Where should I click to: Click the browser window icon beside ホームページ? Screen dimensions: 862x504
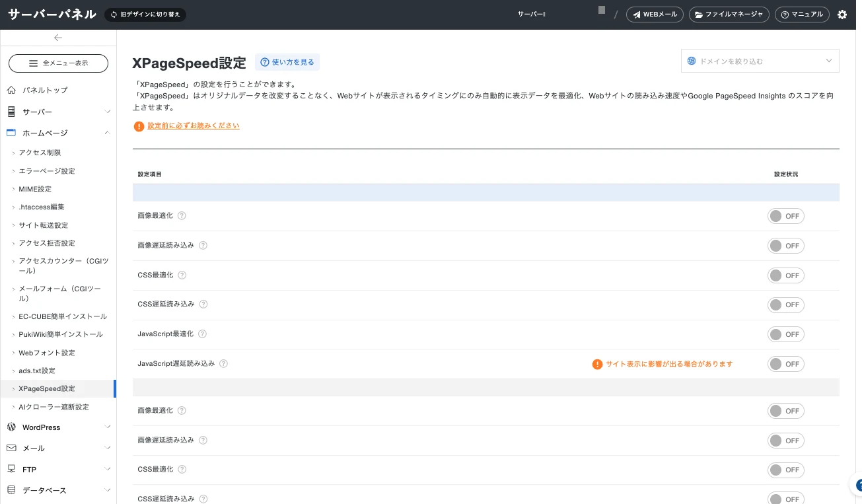(11, 133)
